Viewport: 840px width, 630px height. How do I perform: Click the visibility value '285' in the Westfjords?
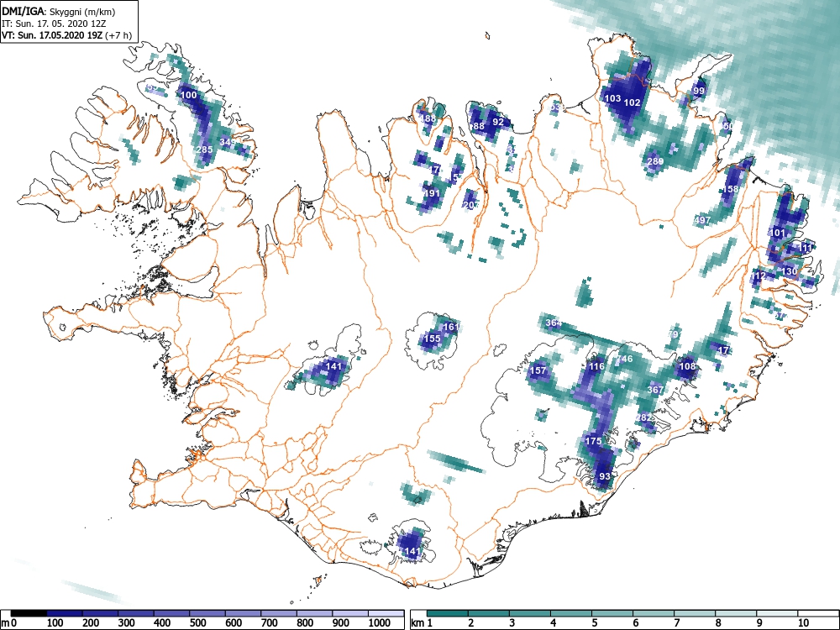[205, 150]
